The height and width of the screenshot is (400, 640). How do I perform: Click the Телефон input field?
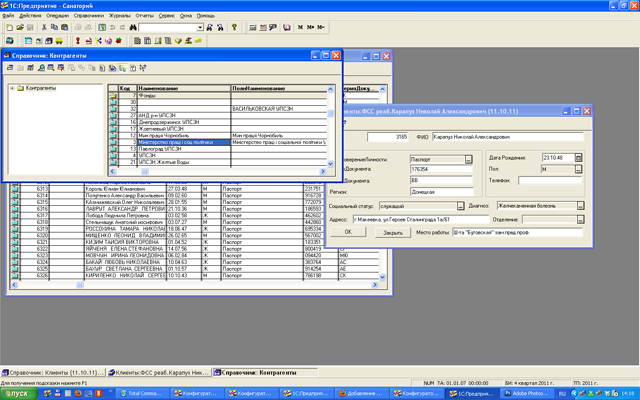click(x=550, y=180)
